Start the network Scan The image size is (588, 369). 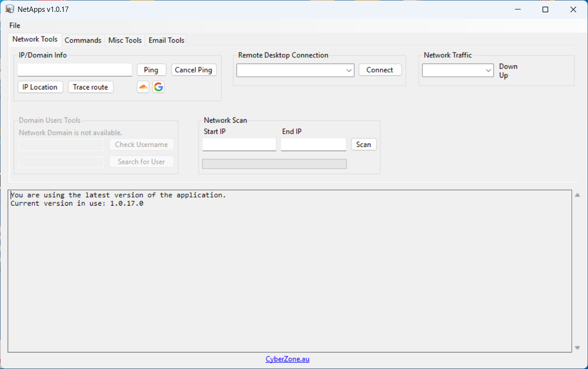[364, 144]
